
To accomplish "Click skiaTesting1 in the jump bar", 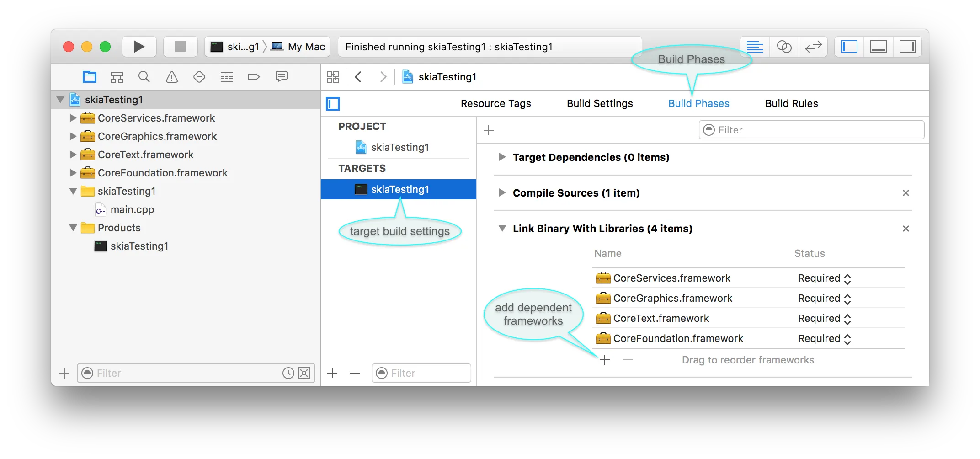I will (439, 77).
